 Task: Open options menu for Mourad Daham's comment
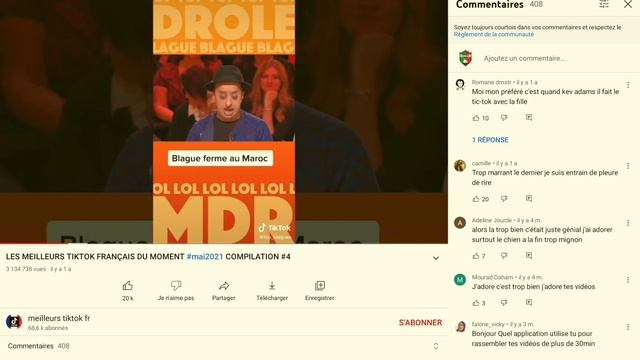[x=628, y=280]
